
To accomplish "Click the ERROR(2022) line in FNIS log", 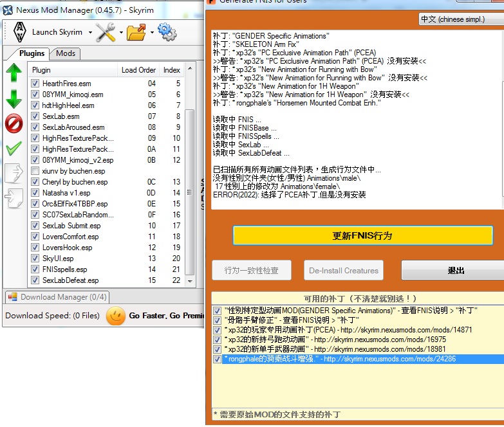I will [289, 195].
